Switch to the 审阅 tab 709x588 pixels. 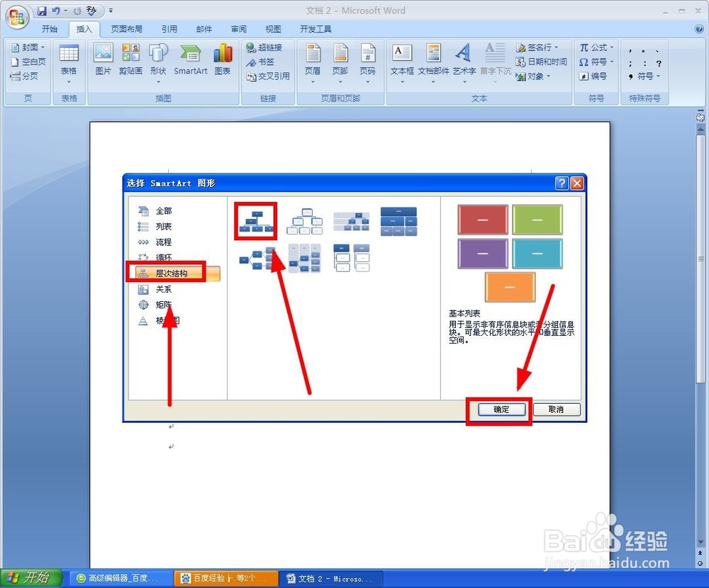coord(239,29)
